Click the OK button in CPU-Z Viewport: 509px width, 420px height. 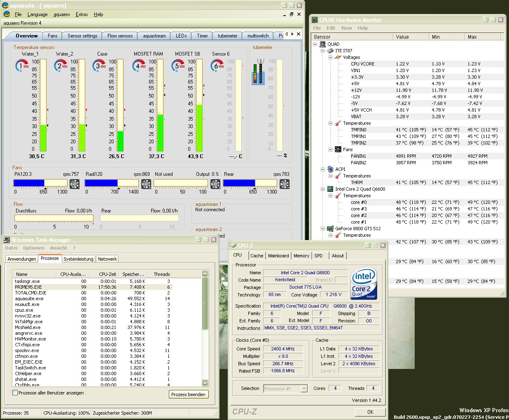[370, 412]
